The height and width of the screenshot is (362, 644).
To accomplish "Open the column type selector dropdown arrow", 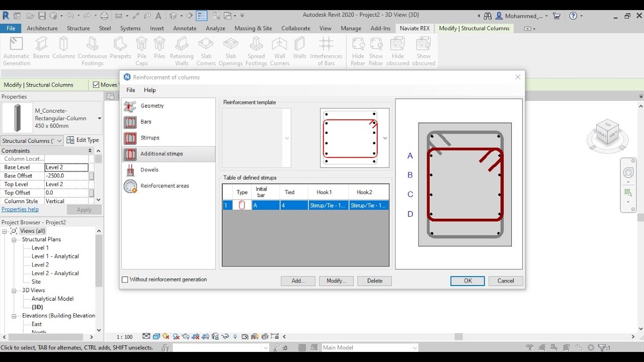I will click(x=99, y=119).
